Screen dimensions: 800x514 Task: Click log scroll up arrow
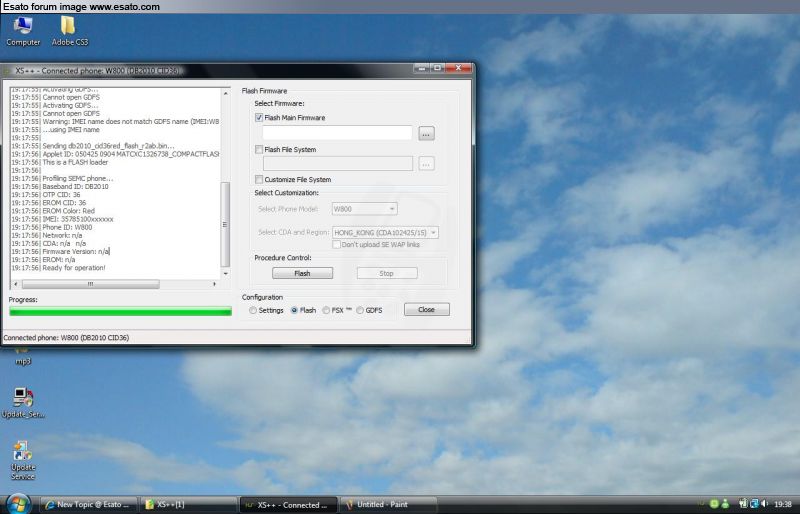click(226, 93)
